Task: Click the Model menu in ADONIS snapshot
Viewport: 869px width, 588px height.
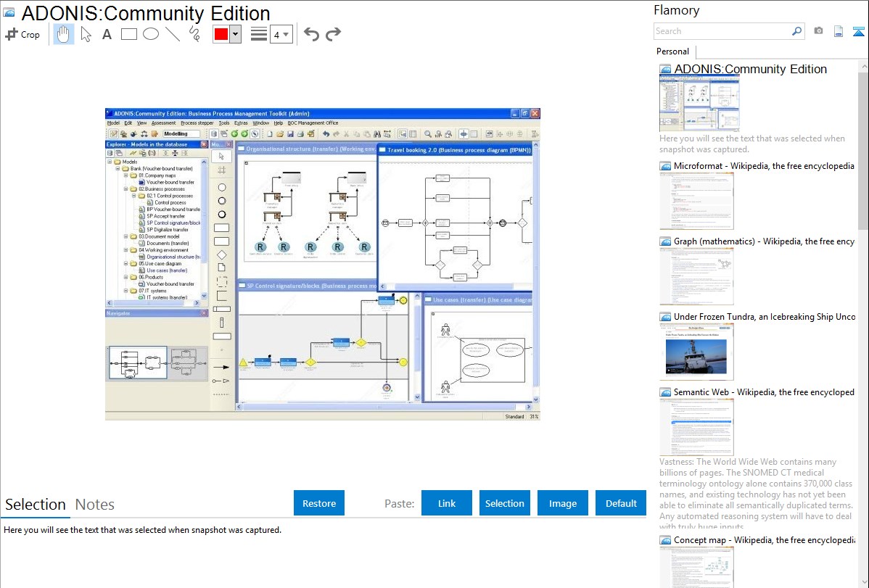Action: pyautogui.click(x=113, y=123)
